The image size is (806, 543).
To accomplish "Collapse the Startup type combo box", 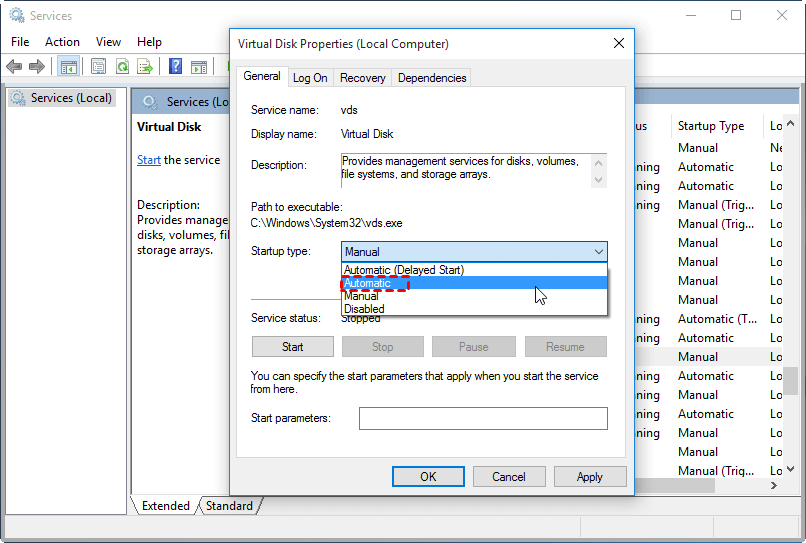I will point(598,251).
